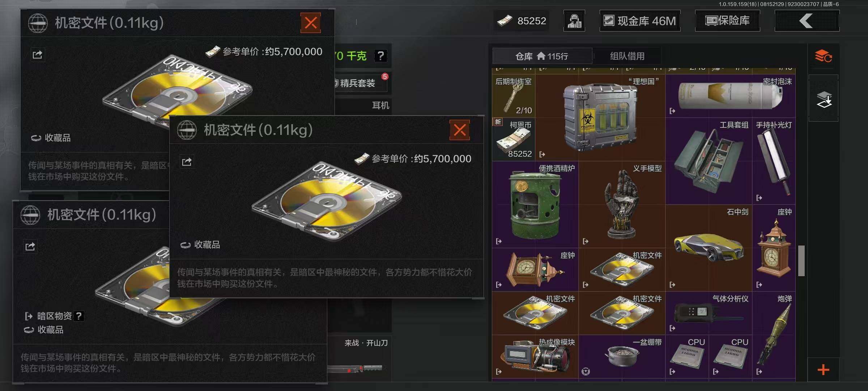The image size is (868, 391).
Task: Open the character profile icon beside the currency
Action: 574,21
